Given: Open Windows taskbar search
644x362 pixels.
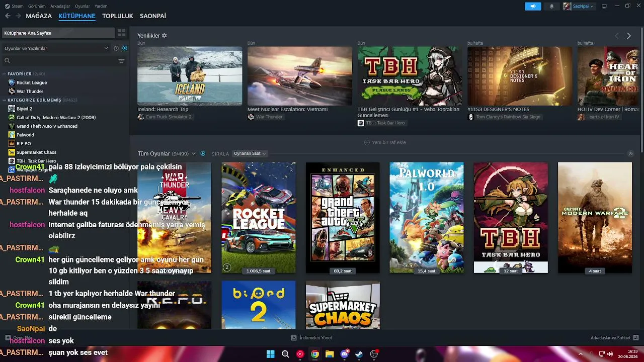Looking at the screenshot, I should point(285,354).
